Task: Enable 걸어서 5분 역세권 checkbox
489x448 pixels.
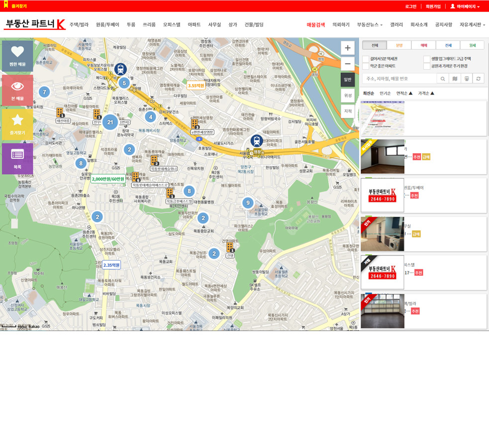Action: point(366,59)
